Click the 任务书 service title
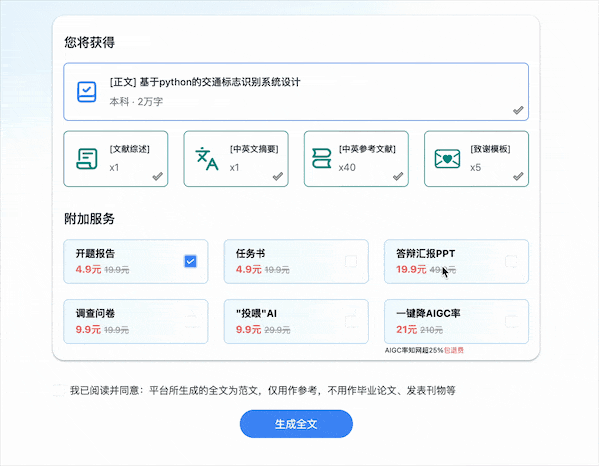The height and width of the screenshot is (466, 599). coord(250,254)
